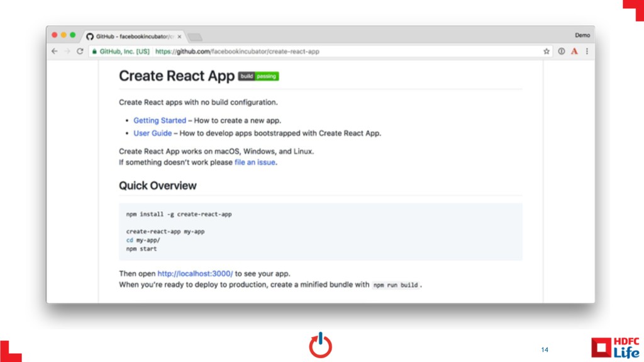Viewport: 644px width, 362px height.
Task: Click the green padlock security icon
Action: (x=94, y=52)
